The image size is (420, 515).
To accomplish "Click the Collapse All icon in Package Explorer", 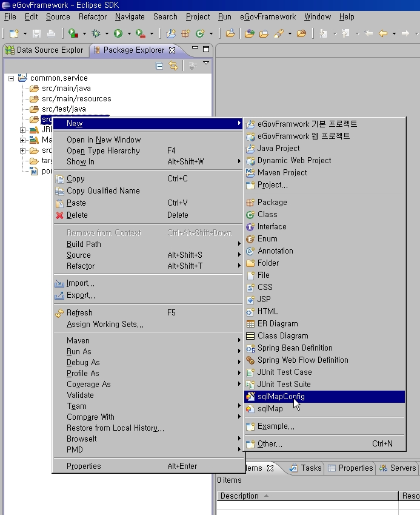I will point(159,66).
